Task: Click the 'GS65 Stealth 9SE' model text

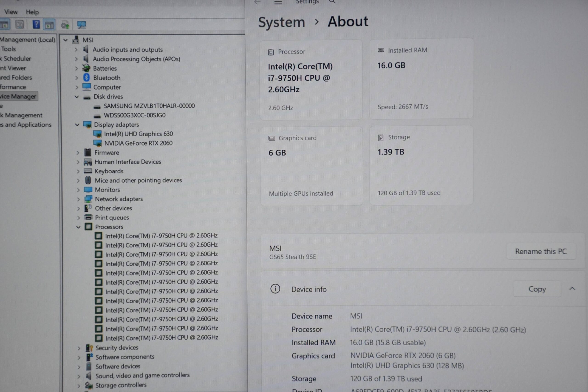Action: [x=292, y=257]
